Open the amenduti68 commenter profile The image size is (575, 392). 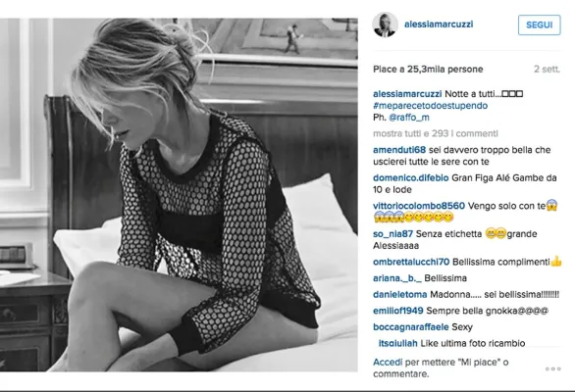pos(399,150)
